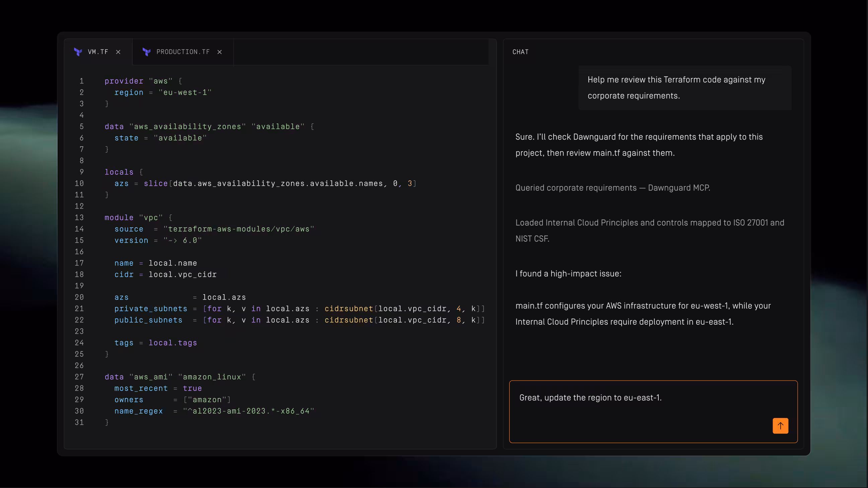Click name = local.name line

point(156,263)
